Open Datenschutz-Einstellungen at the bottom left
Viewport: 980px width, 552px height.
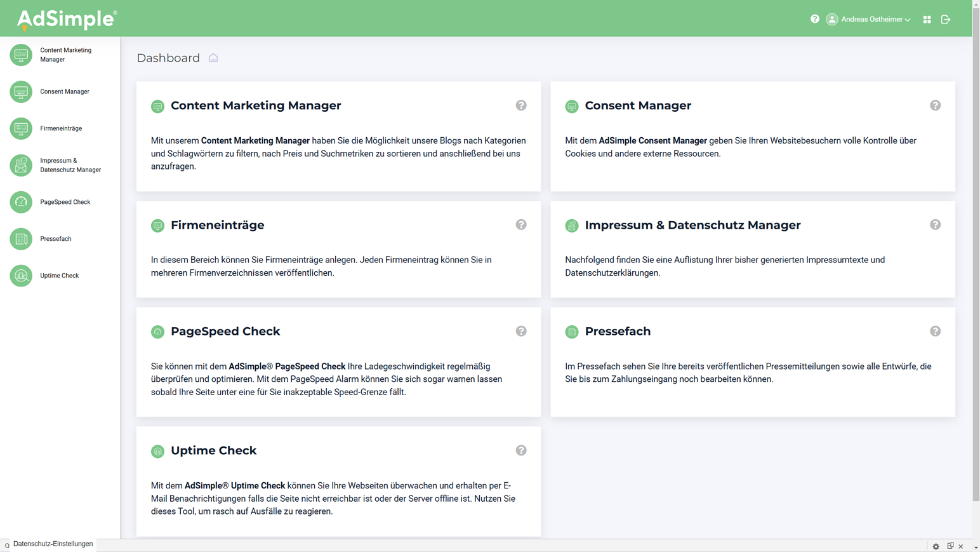[53, 544]
